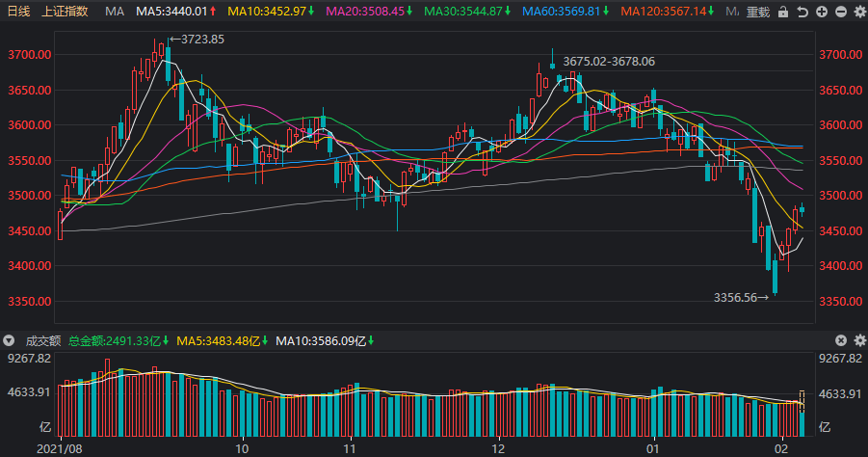The width and height of the screenshot is (868, 457).
Task: Click the MA indicator label
Action: (x=114, y=12)
